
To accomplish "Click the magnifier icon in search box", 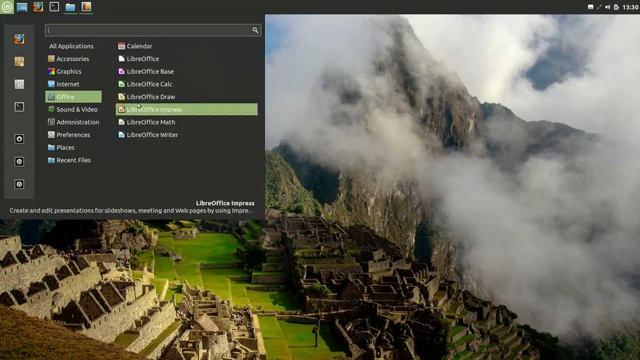I will [255, 30].
